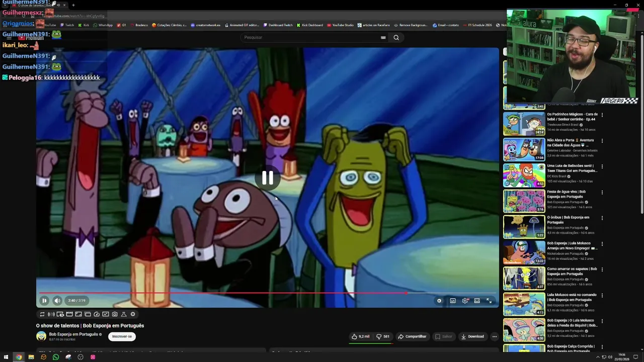Subscribe using the Inscrever-se button
This screenshot has height=362, width=644.
click(122, 336)
